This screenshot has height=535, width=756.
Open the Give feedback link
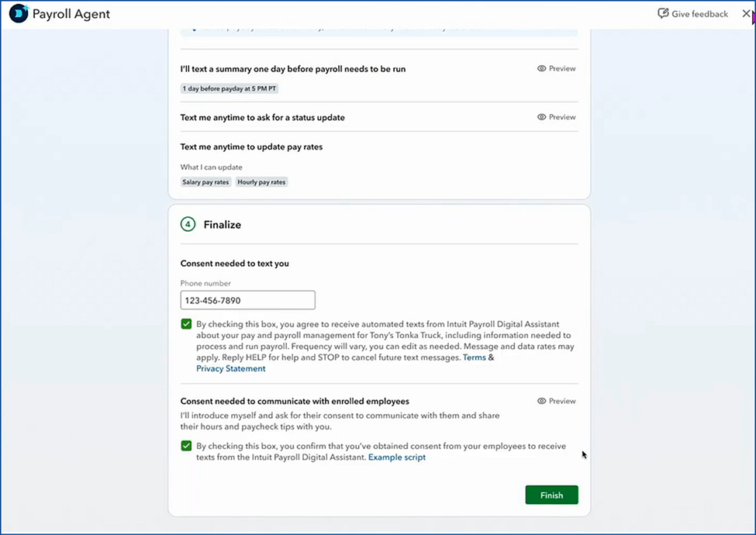(x=693, y=14)
